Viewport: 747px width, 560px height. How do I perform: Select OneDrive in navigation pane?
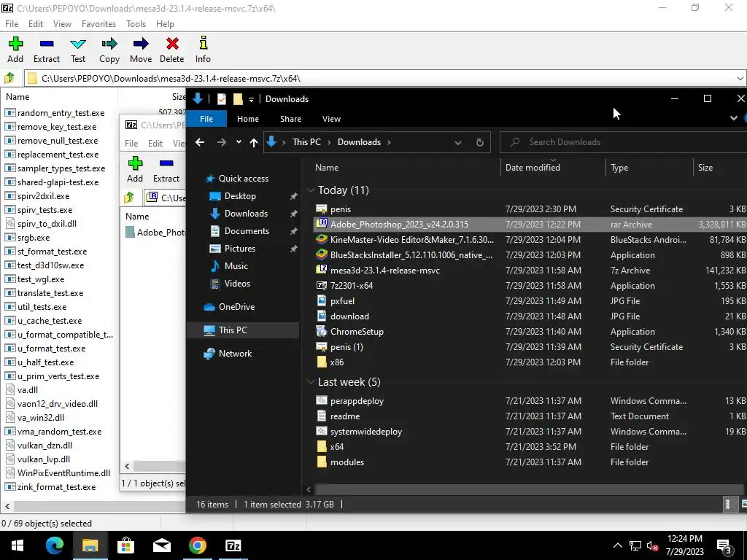[236, 307]
